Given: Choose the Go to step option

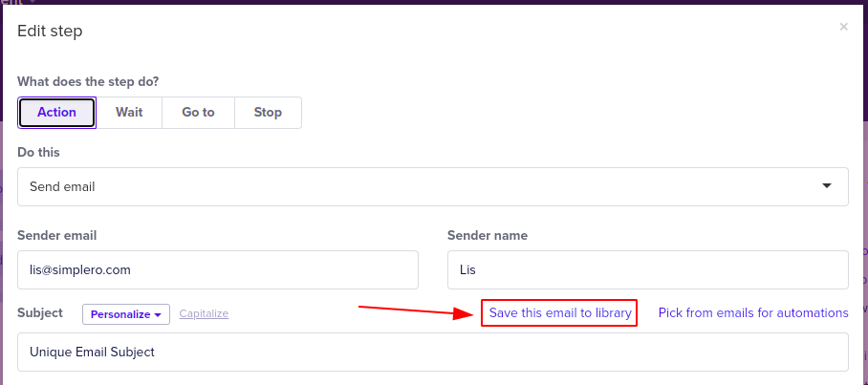Looking at the screenshot, I should (x=198, y=113).
